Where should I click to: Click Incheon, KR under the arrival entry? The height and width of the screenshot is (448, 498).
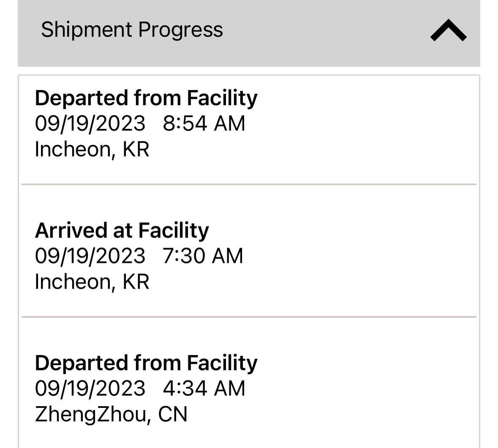(92, 281)
